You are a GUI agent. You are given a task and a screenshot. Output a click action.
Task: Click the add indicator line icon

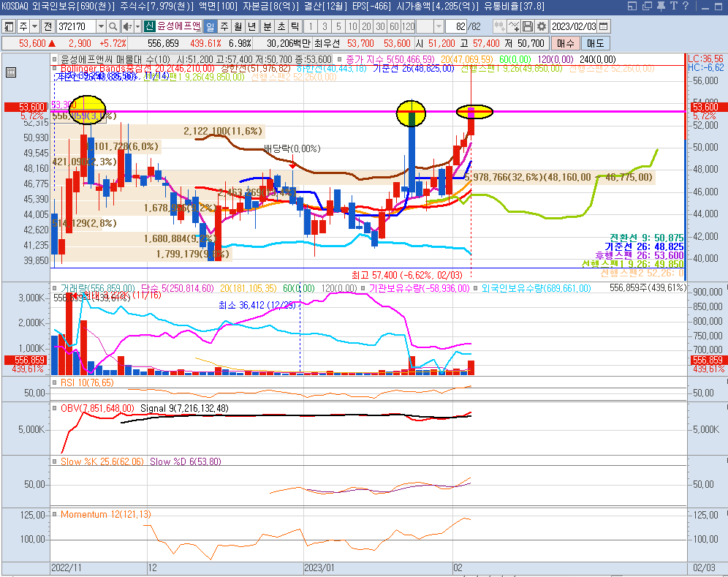[514, 26]
